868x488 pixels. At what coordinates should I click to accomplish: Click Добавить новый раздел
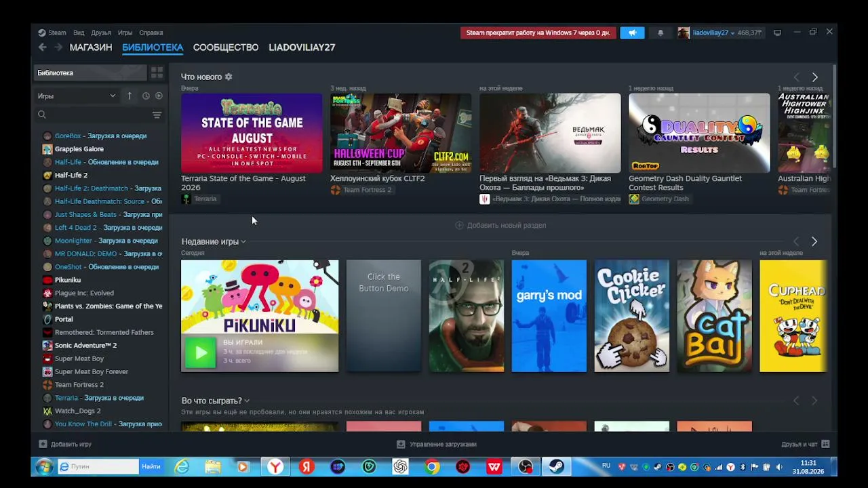click(x=500, y=225)
